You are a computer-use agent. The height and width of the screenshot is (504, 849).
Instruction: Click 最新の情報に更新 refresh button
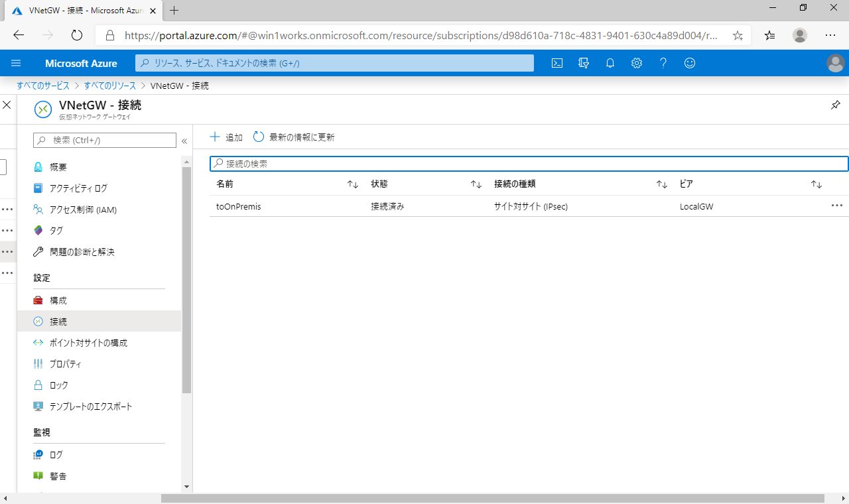click(x=294, y=137)
